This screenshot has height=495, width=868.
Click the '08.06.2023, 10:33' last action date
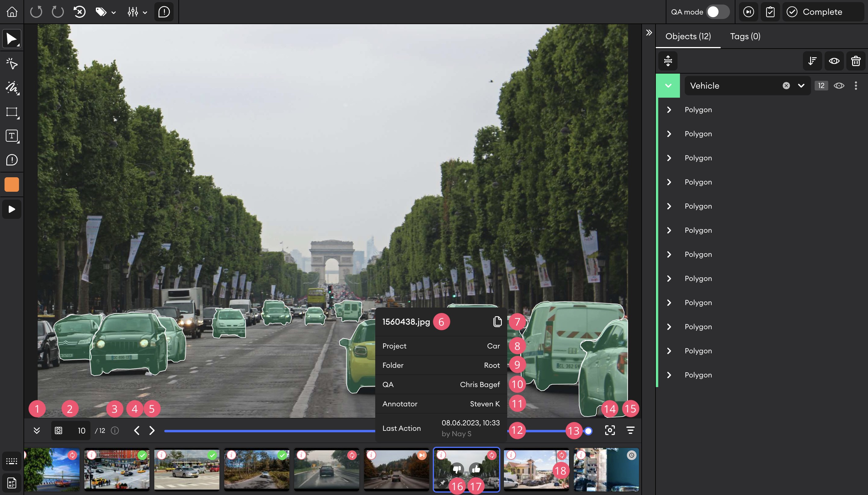[471, 423]
